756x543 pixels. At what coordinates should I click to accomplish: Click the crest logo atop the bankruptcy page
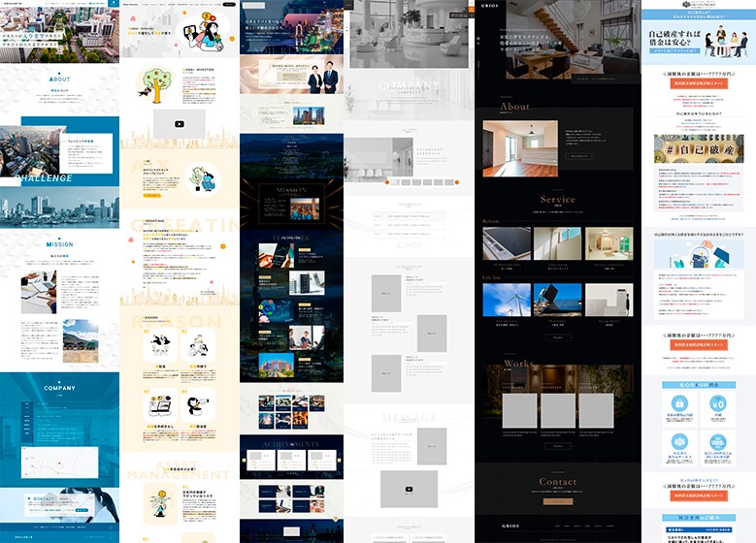(699, 4)
